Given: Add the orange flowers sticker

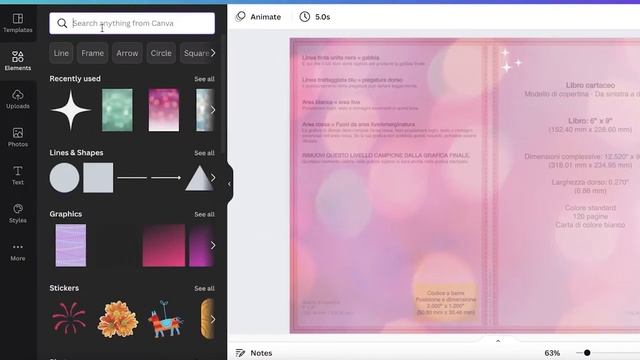Looking at the screenshot, I should [x=118, y=319].
